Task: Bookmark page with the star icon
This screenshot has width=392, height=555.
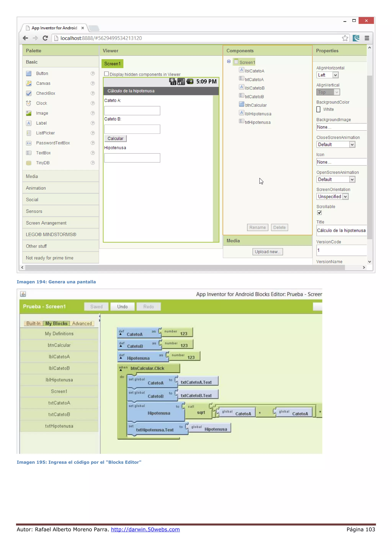Action: (x=345, y=38)
